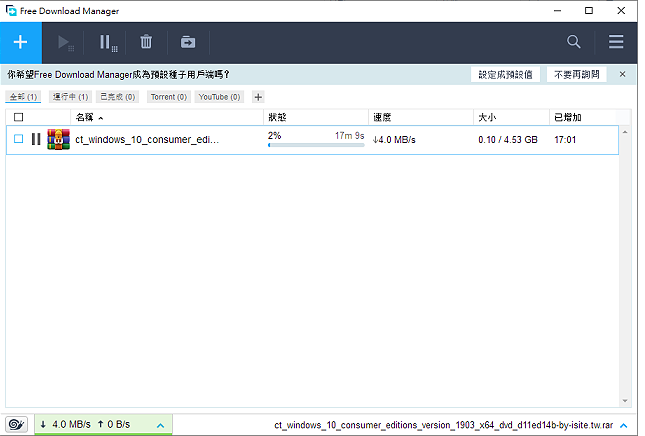Select the ct_windows_10_consumer_edi... file name

(x=147, y=139)
